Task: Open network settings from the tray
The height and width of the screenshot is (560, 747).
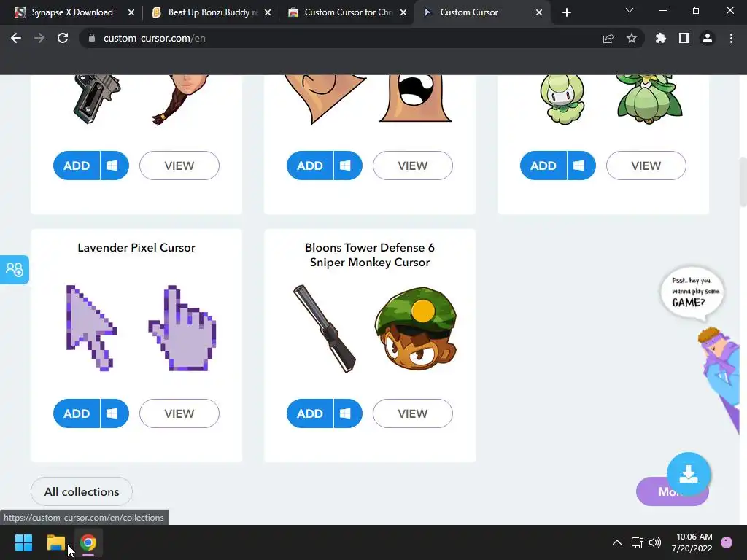Action: tap(637, 542)
